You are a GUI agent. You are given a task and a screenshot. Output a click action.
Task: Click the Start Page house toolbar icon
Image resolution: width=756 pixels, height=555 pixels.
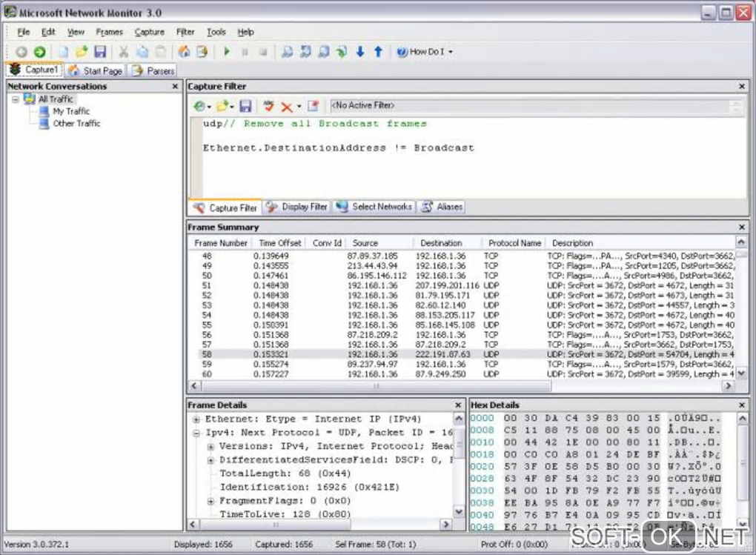point(184,52)
